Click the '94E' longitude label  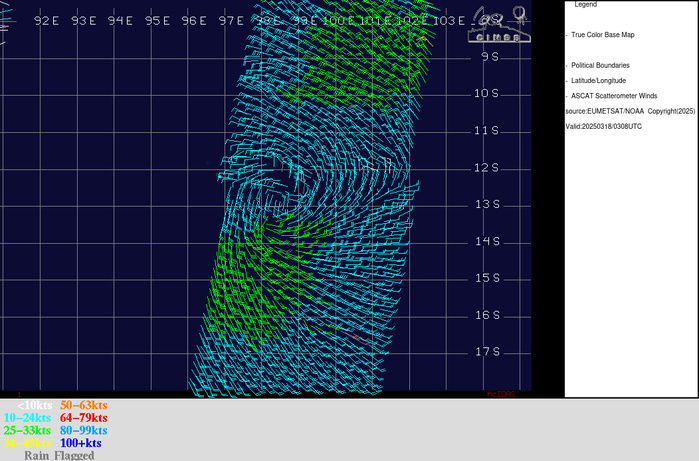pos(120,21)
